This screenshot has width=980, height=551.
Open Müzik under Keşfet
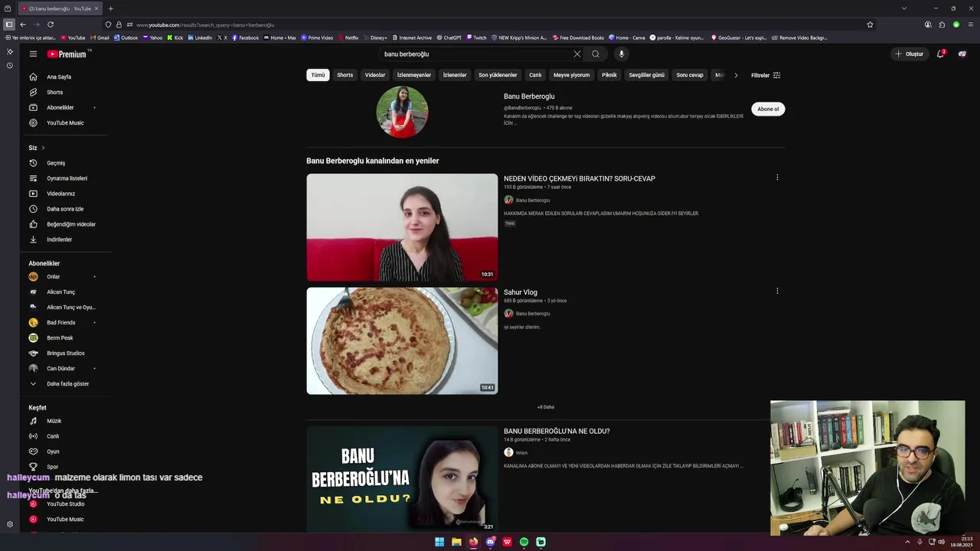tap(54, 421)
